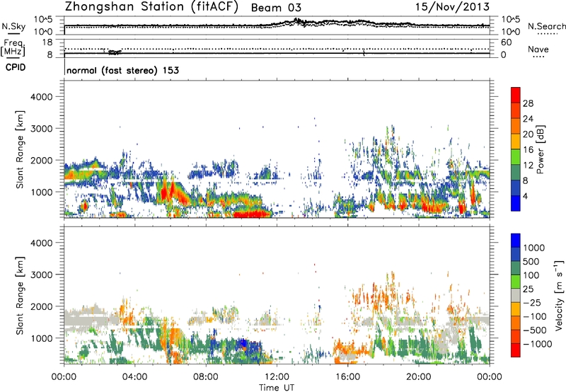566x392 pixels.
Task: Select the "04:00" time tick label
Action: pyautogui.click(x=134, y=377)
